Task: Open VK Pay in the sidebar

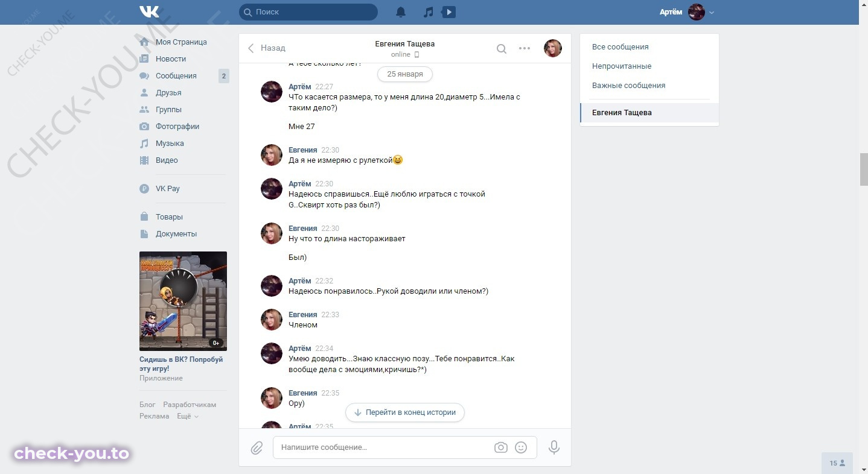Action: (168, 189)
